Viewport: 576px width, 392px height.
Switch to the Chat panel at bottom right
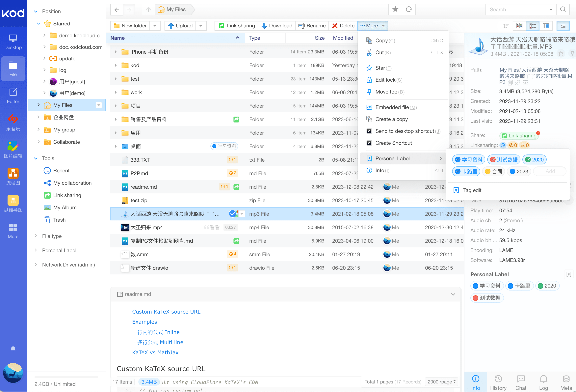tap(521, 382)
